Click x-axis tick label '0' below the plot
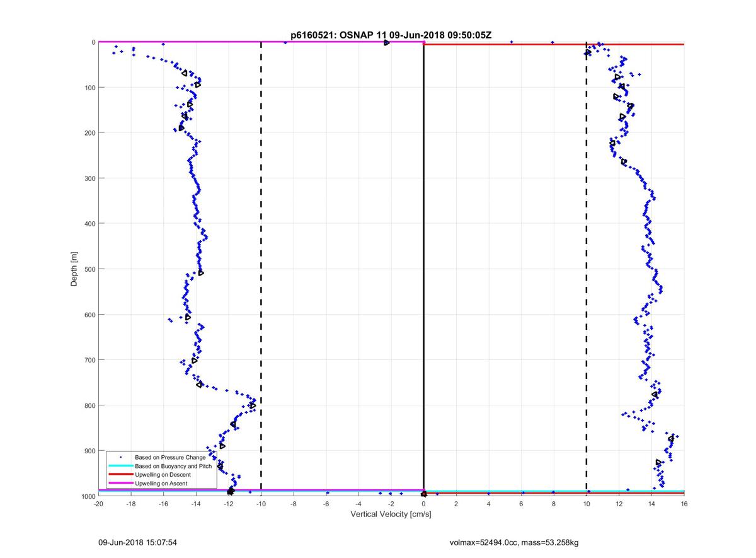This screenshot has width=756, height=558. pyautogui.click(x=424, y=504)
